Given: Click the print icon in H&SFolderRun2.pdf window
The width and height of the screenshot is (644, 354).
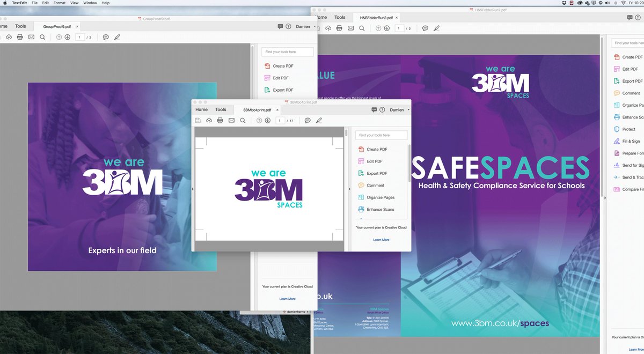Looking at the screenshot, I should coord(339,28).
